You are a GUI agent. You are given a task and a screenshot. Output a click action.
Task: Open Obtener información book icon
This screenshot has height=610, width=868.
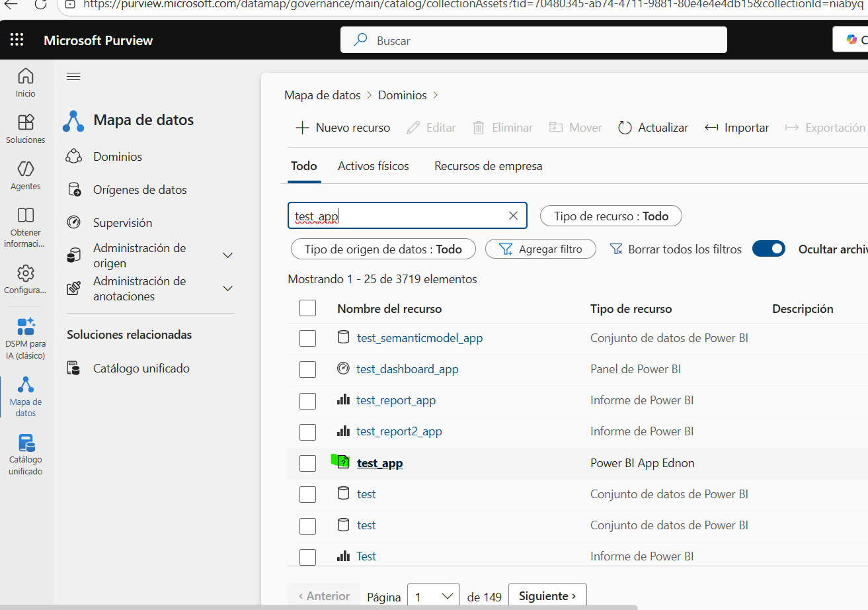tap(26, 215)
